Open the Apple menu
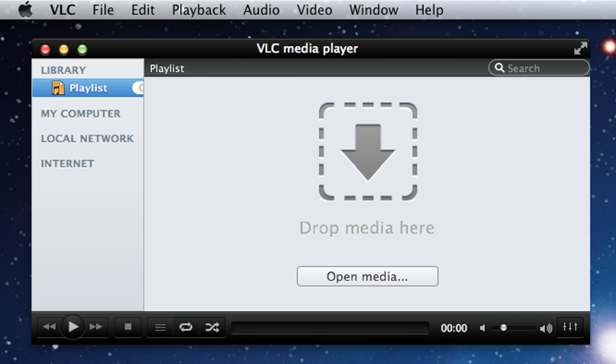 click(25, 10)
